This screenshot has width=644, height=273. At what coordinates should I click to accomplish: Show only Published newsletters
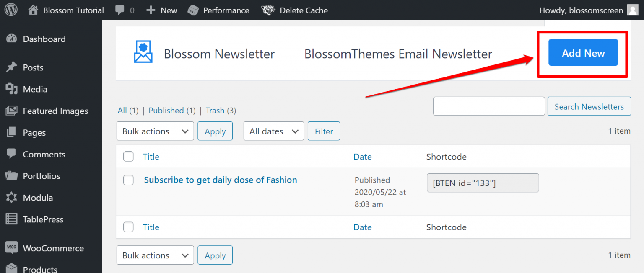166,110
